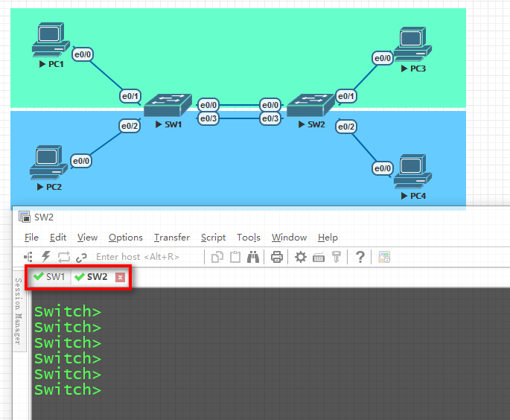The height and width of the screenshot is (420, 510).
Task: Click the SW1 e0/1 interface label
Action: [x=130, y=96]
